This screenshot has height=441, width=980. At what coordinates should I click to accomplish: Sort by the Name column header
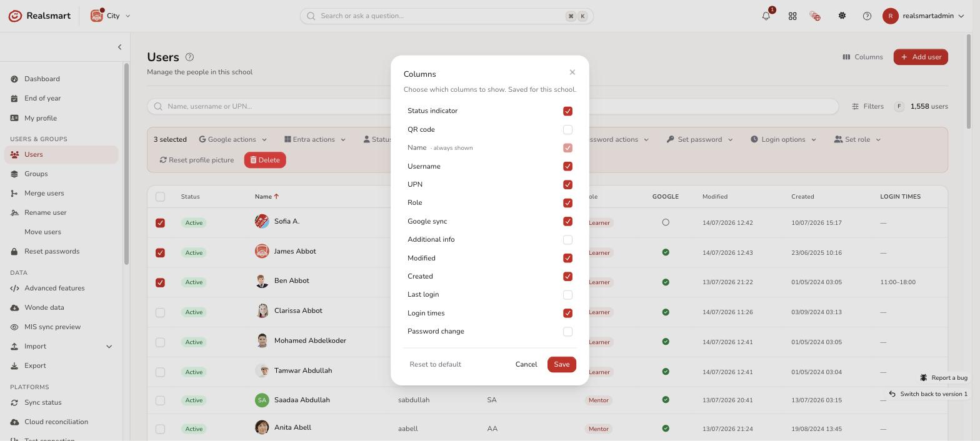pos(267,197)
